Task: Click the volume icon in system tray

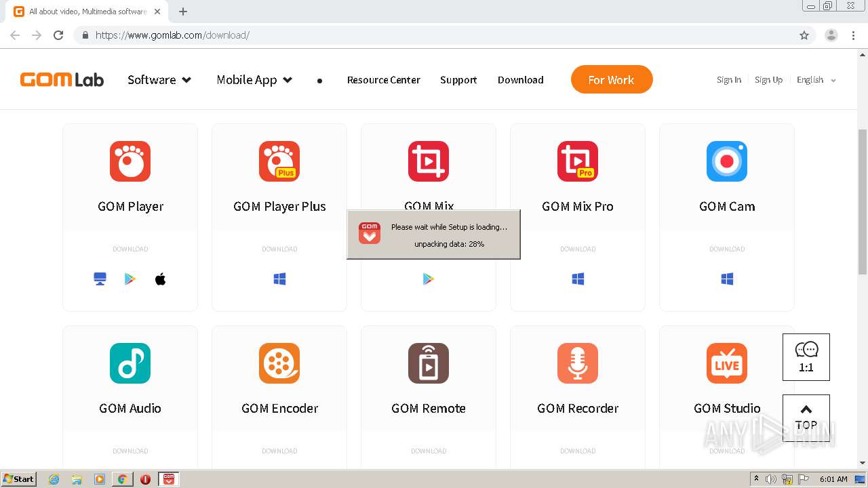Action: (771, 479)
